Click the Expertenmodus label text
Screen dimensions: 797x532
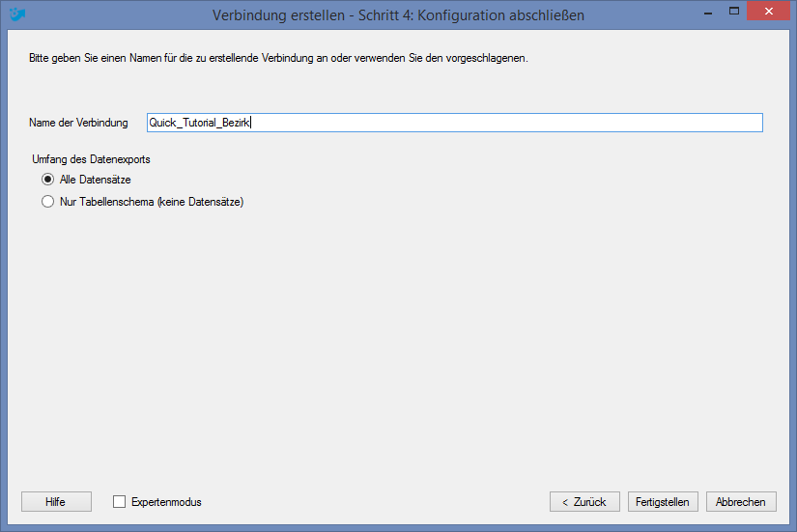(x=166, y=502)
